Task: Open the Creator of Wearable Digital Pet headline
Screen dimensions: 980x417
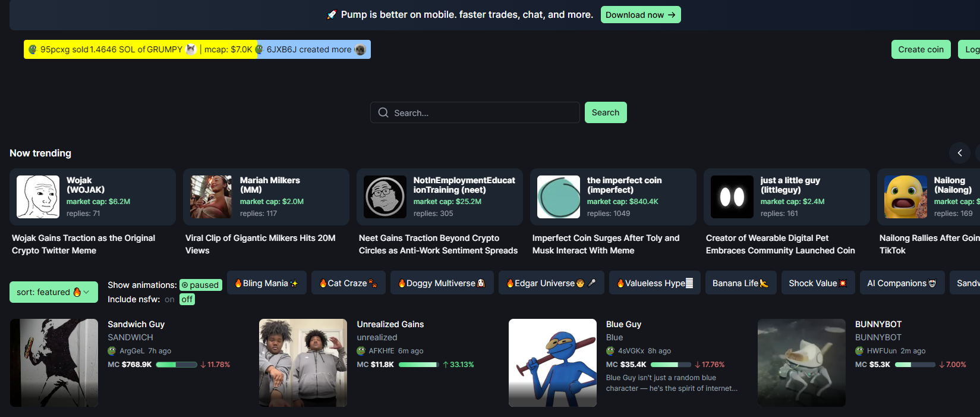Action: pyautogui.click(x=780, y=244)
